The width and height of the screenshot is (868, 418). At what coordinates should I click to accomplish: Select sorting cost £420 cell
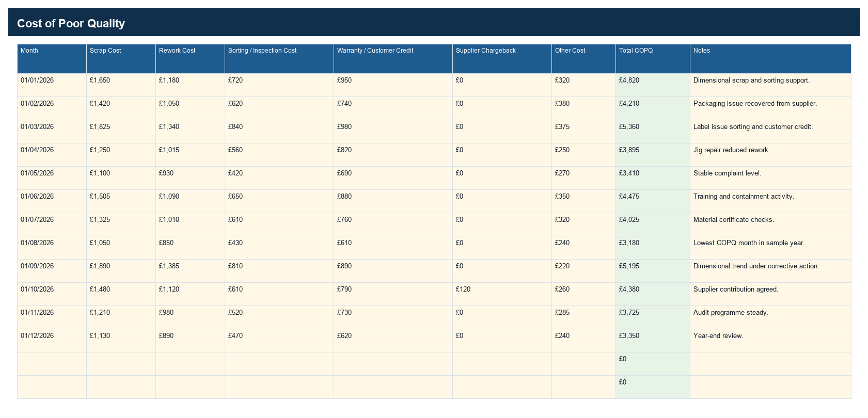coord(279,178)
